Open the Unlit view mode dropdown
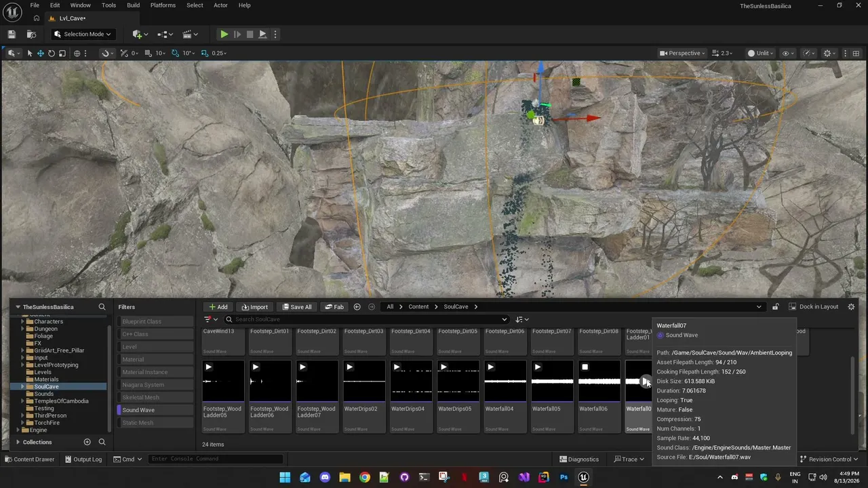Viewport: 868px width, 488px height. [x=761, y=53]
